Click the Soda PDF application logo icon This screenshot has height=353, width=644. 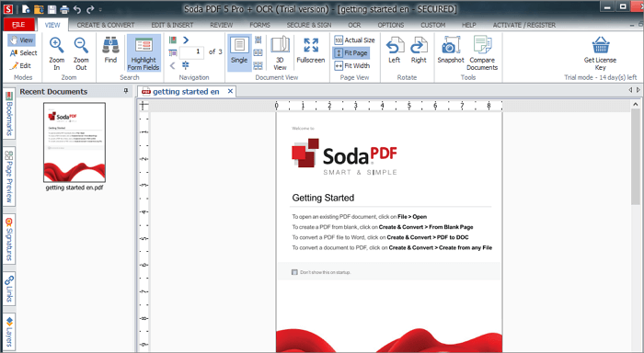click(x=8, y=8)
